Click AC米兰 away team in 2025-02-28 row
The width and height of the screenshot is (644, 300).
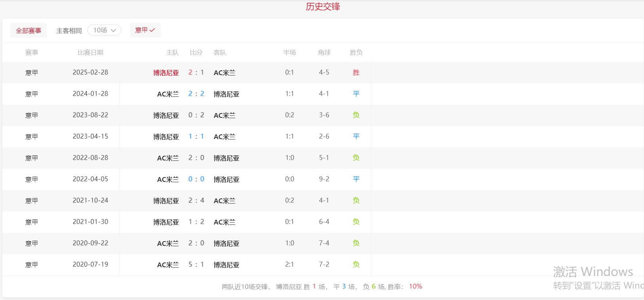224,73
